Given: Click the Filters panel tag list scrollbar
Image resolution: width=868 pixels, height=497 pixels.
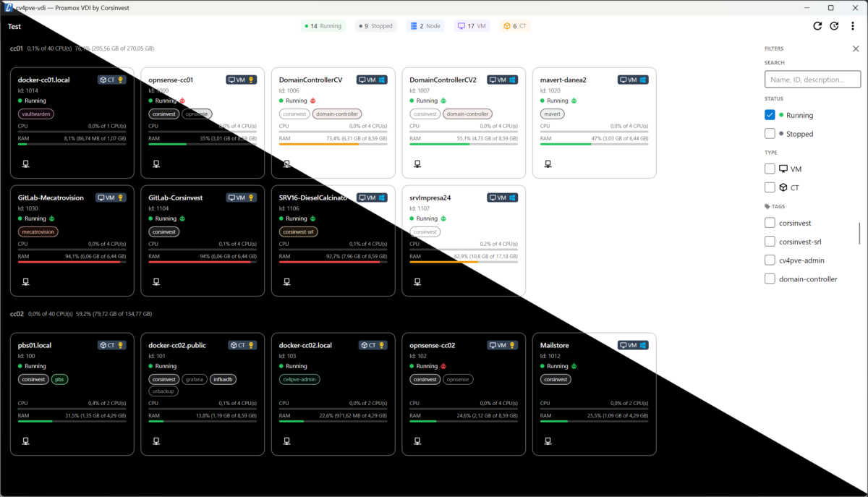Looking at the screenshot, I should 859,234.
